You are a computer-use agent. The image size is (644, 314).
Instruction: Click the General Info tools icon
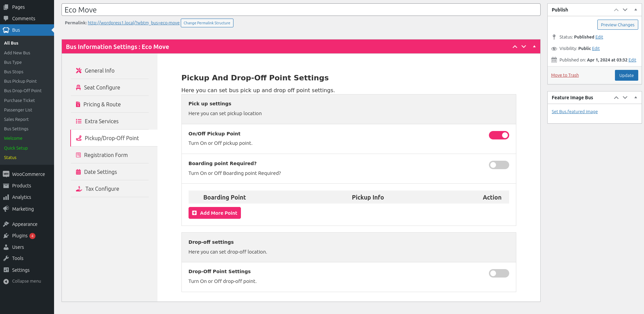click(x=79, y=71)
